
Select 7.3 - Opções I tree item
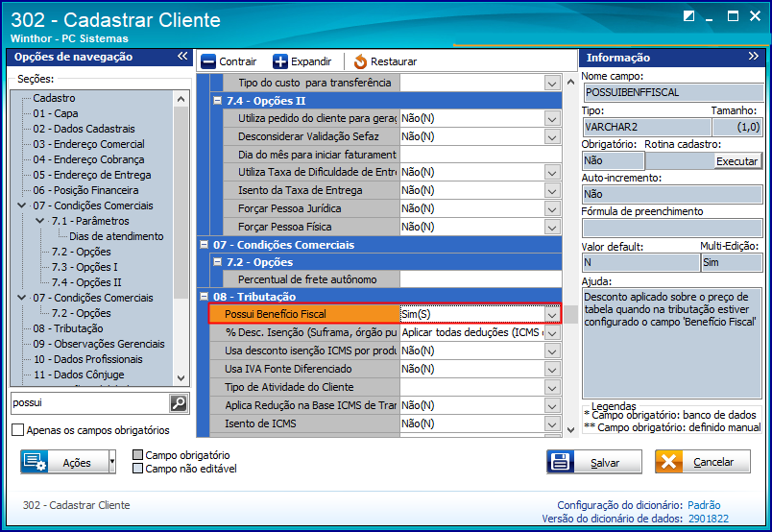pyautogui.click(x=84, y=267)
